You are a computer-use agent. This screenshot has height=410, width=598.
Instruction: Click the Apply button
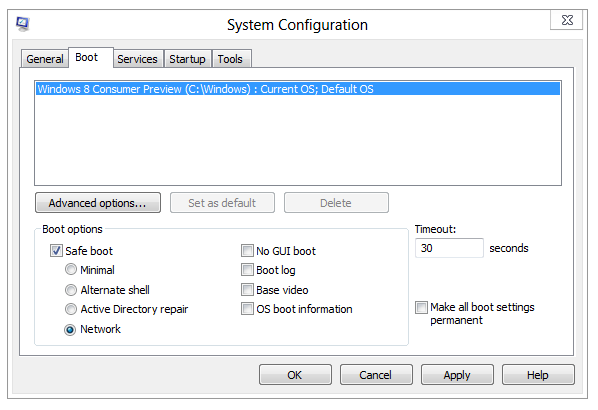click(457, 375)
